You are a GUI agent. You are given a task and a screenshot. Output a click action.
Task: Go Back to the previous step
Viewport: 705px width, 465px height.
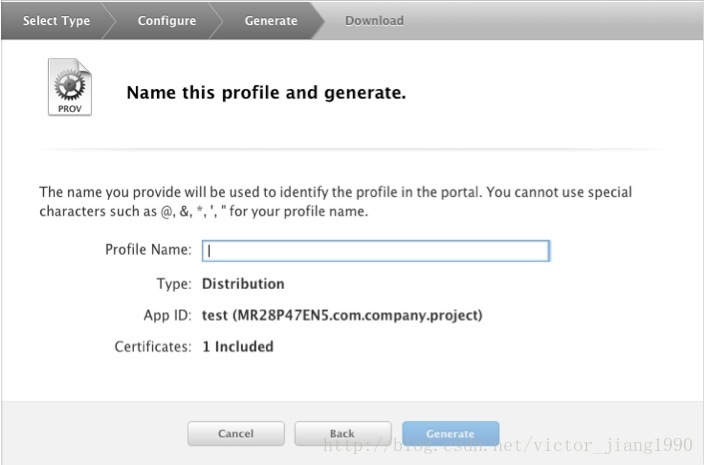click(x=343, y=434)
